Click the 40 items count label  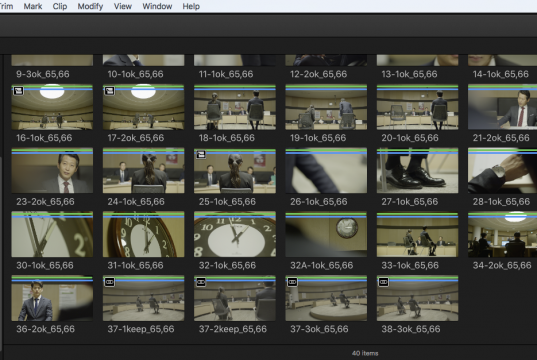click(x=365, y=353)
